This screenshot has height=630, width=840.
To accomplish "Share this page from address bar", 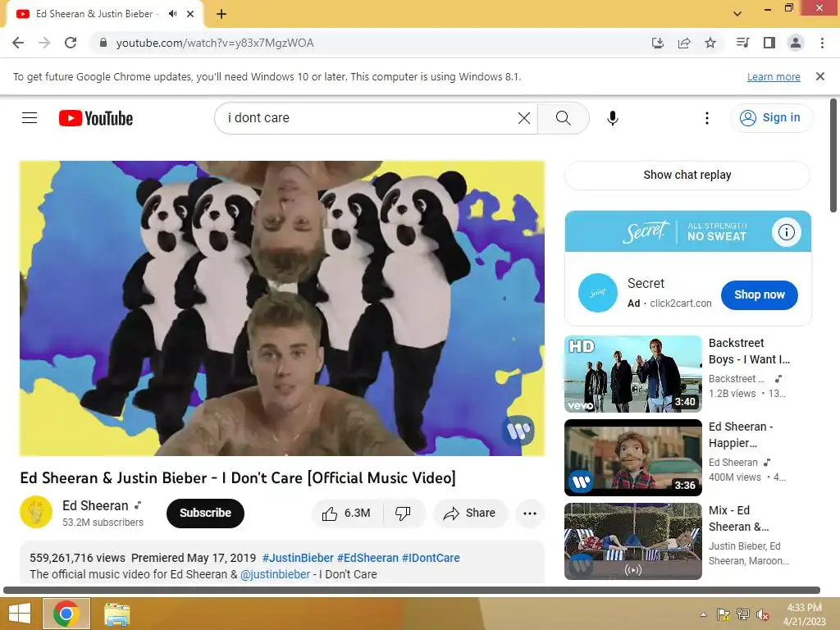I will coord(684,43).
